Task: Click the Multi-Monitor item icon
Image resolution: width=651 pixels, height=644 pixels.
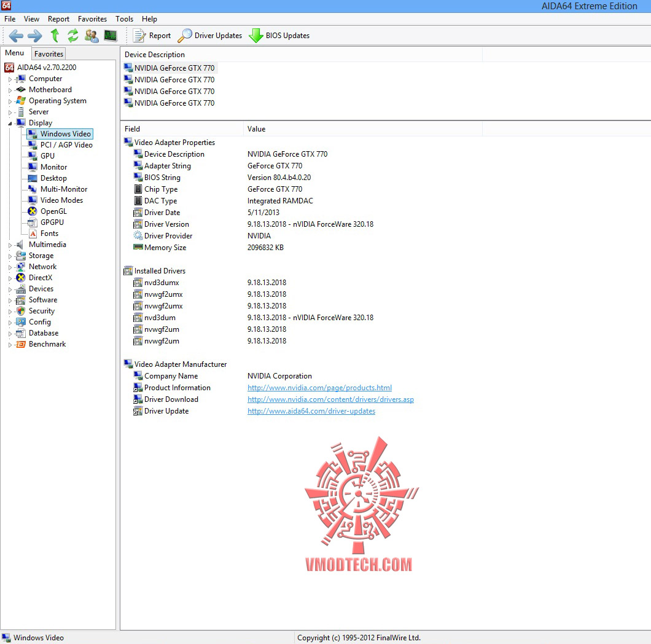Action: [x=33, y=189]
